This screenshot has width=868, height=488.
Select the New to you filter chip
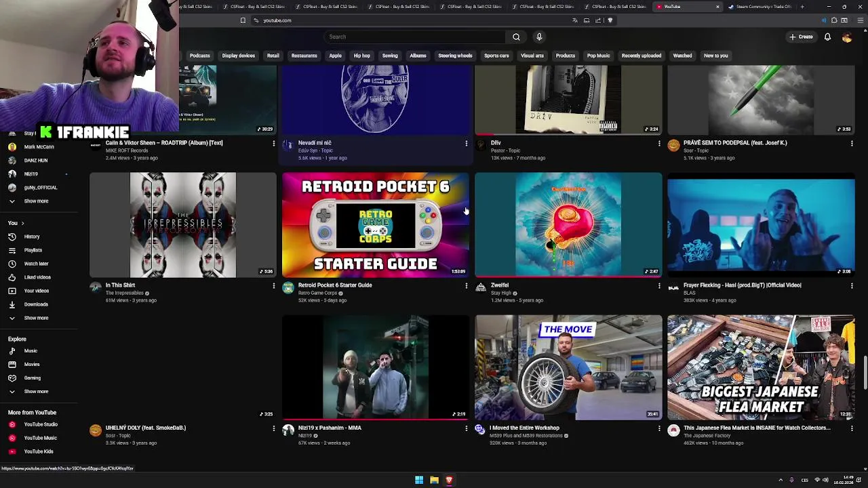715,56
